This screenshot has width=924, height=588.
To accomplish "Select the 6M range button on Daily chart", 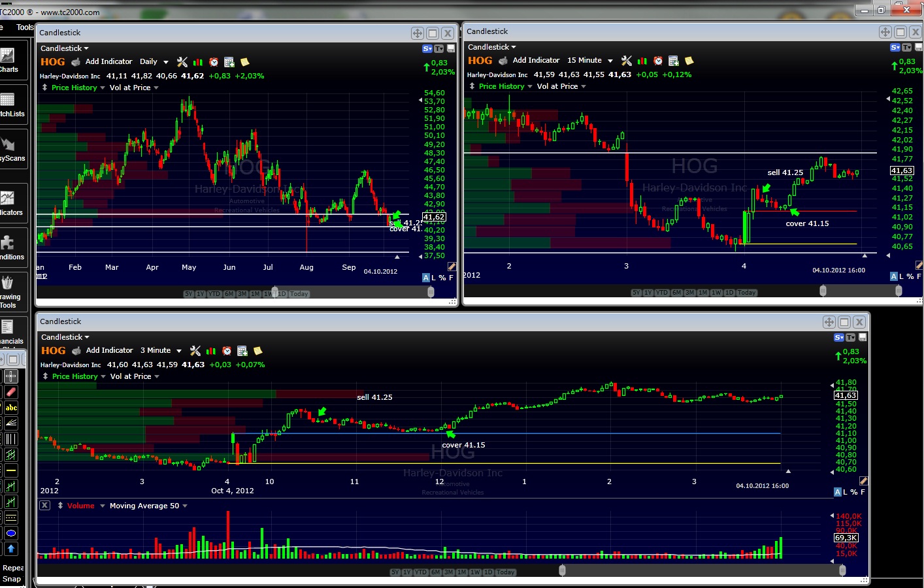I will [x=229, y=294].
